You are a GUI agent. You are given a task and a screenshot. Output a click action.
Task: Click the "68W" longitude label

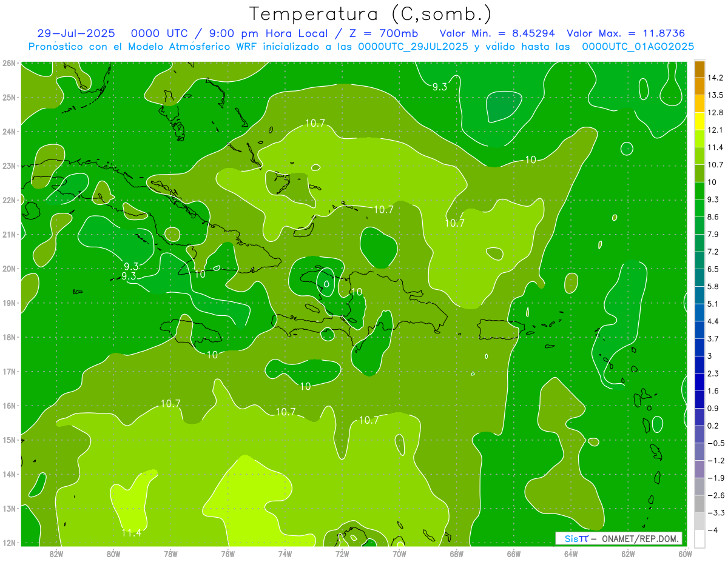[457, 554]
